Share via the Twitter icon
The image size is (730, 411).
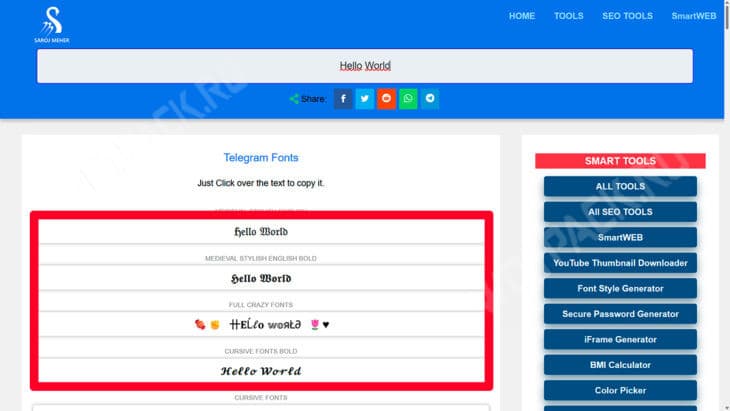click(365, 99)
